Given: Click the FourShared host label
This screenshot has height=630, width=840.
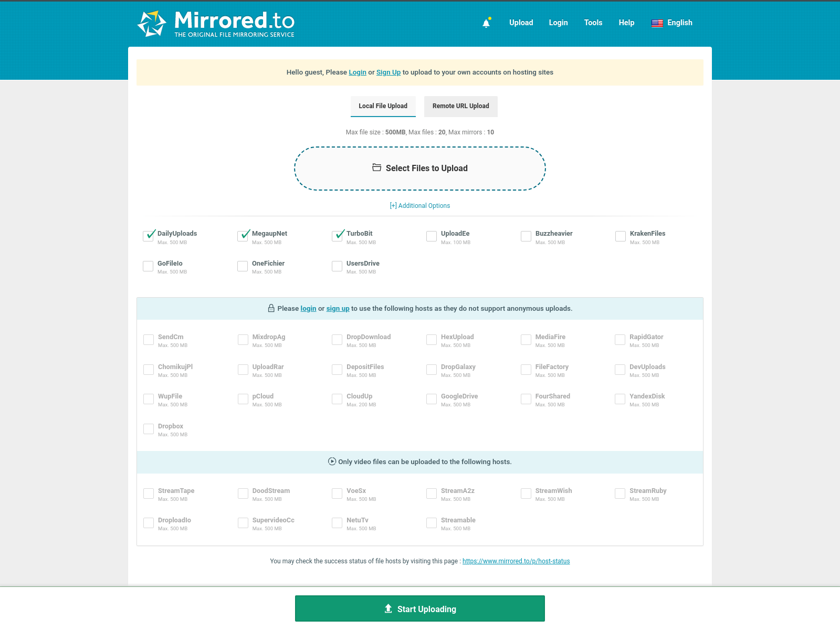Looking at the screenshot, I should click(553, 396).
